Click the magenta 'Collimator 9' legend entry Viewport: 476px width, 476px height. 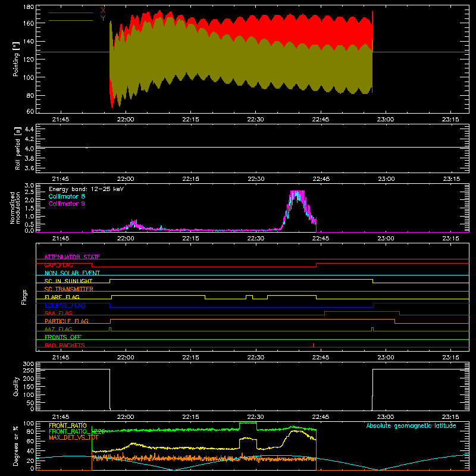[x=67, y=203]
